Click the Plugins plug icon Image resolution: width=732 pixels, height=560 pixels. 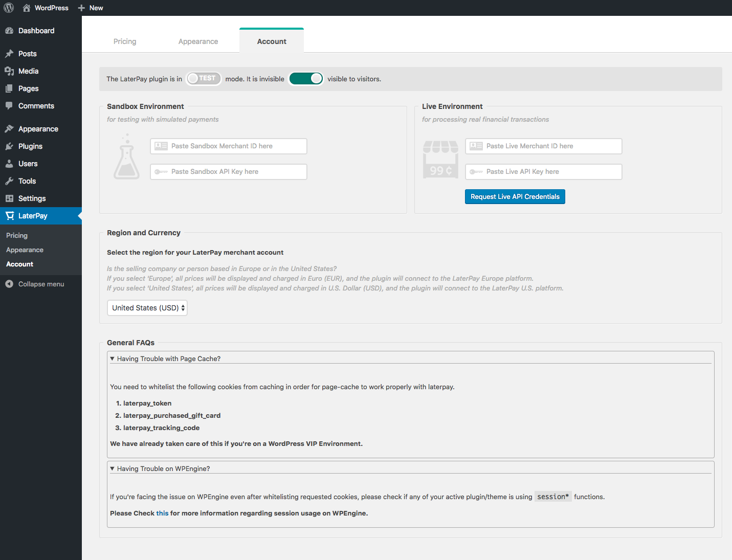(x=9, y=146)
